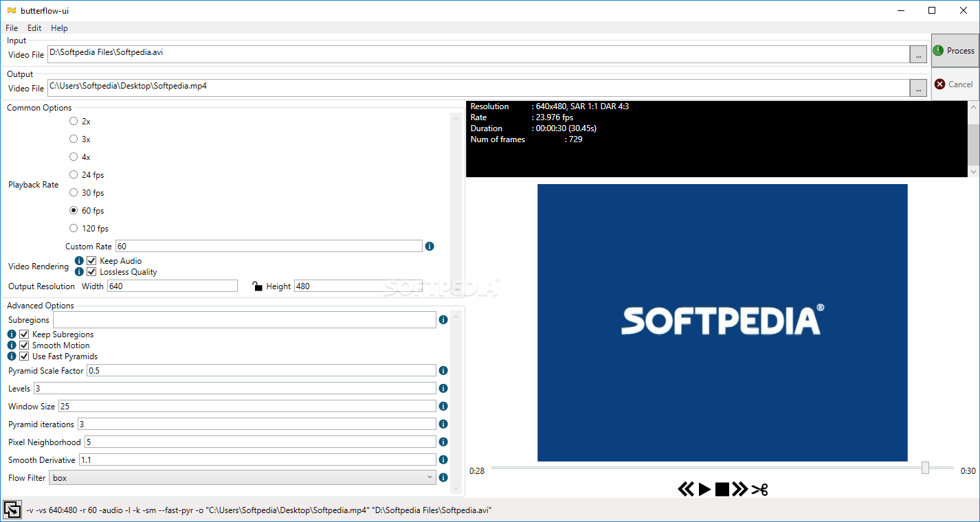Toggle the Keep Subregions checkbox
980x522 pixels.
[x=24, y=334]
